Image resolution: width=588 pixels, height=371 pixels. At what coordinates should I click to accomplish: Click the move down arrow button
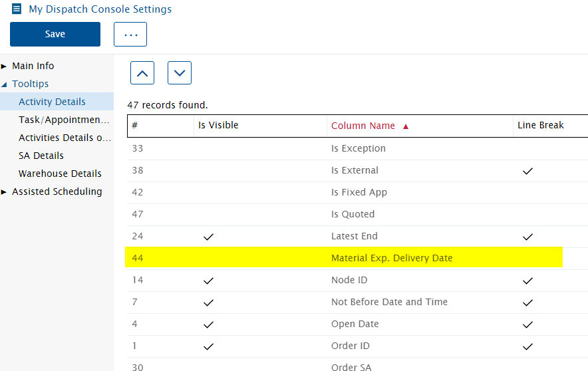tap(179, 72)
